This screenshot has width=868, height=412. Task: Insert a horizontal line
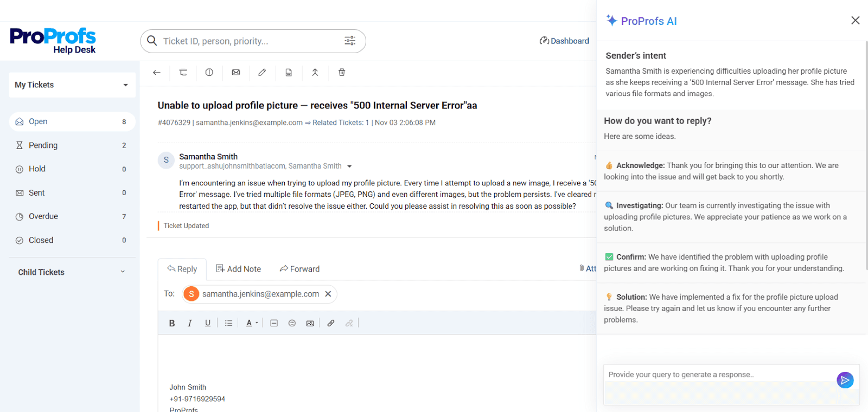coord(274,323)
